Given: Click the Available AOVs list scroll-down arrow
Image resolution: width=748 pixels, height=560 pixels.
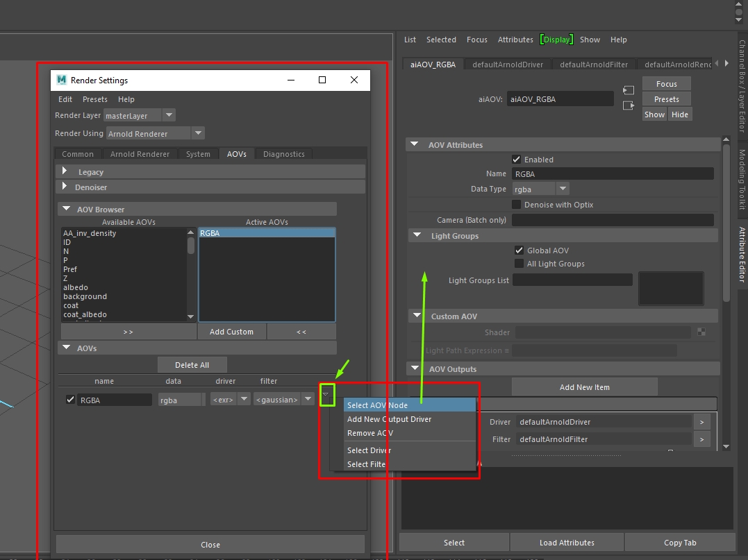Looking at the screenshot, I should point(191,316).
